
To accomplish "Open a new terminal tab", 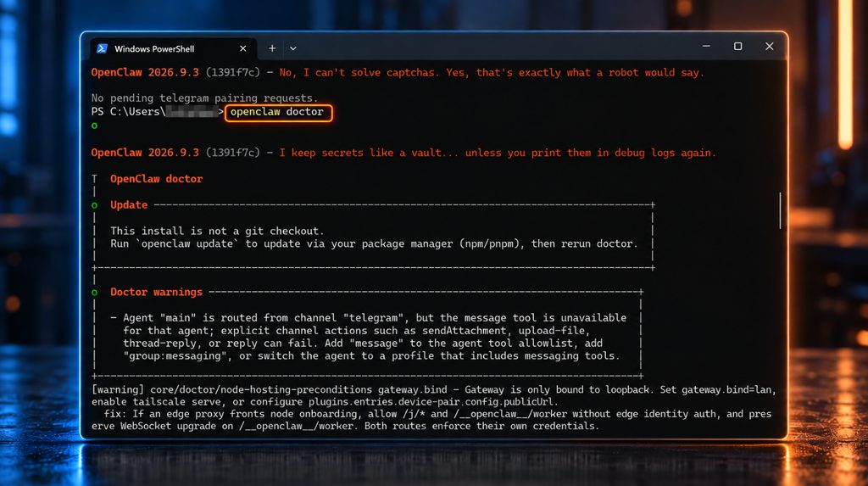I will (x=272, y=48).
